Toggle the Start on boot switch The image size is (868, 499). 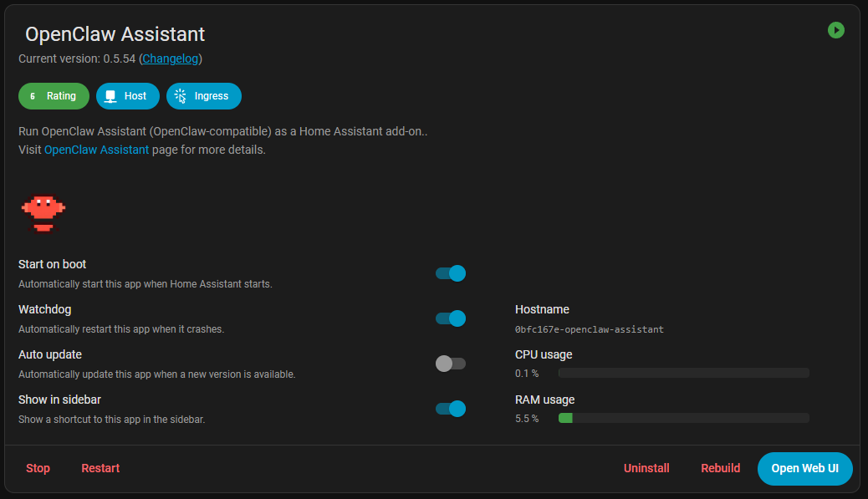pos(451,273)
